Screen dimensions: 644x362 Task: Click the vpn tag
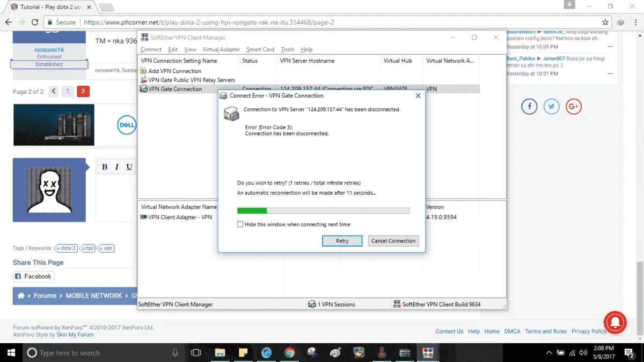click(106, 248)
